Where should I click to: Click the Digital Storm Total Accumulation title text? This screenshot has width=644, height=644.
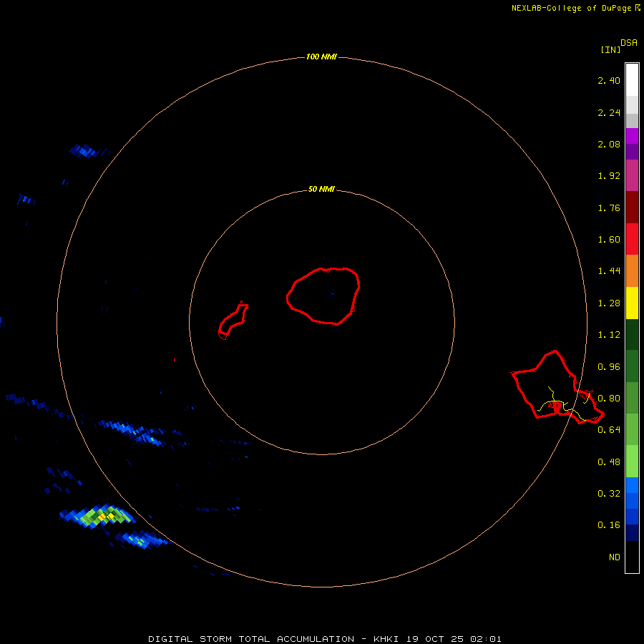pyautogui.click(x=251, y=639)
